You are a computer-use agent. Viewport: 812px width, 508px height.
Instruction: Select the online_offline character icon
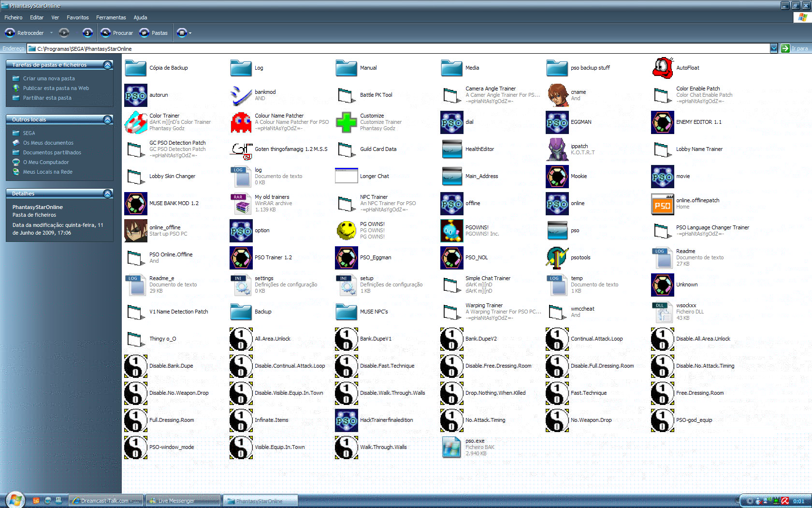[135, 230]
